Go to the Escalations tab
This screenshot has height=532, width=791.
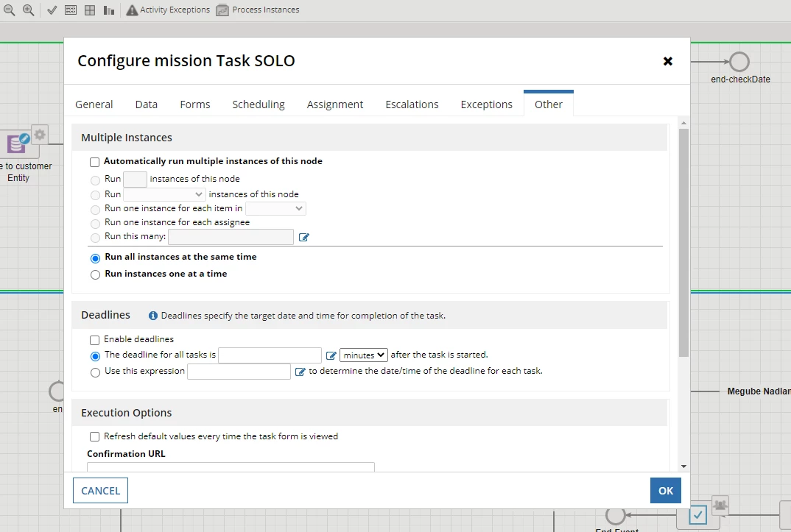click(412, 104)
